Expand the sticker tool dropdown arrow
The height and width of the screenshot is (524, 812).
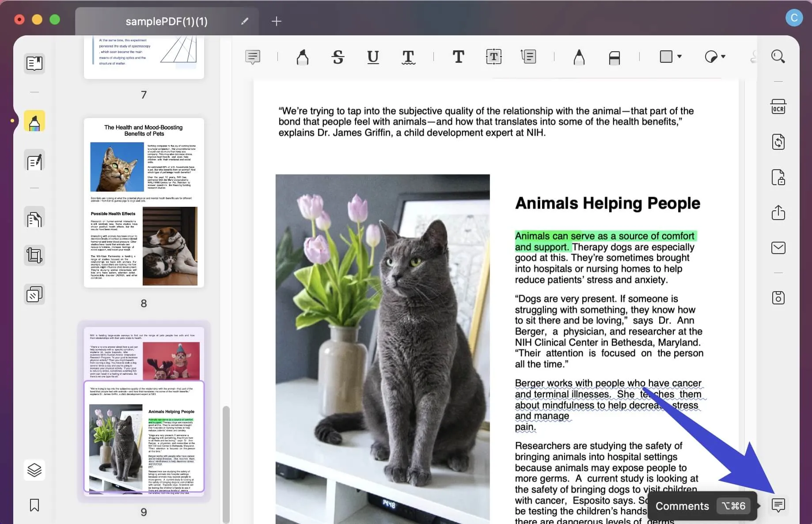[x=723, y=57]
